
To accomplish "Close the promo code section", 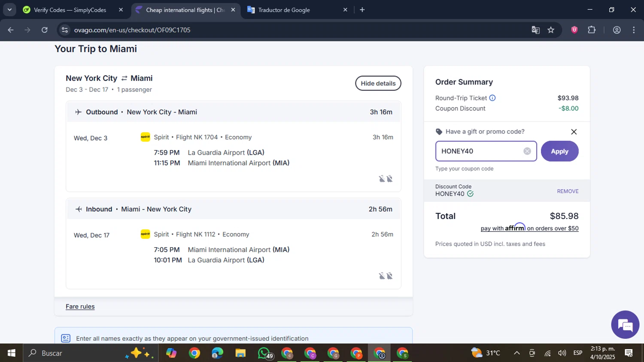I will click(x=574, y=132).
